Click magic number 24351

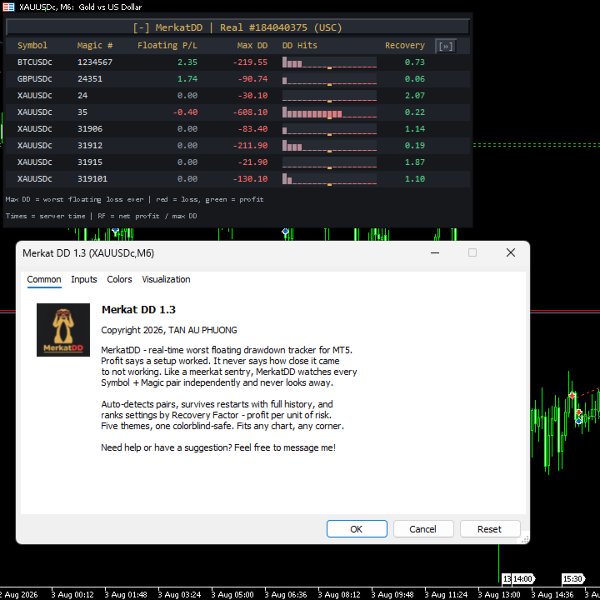pos(90,79)
